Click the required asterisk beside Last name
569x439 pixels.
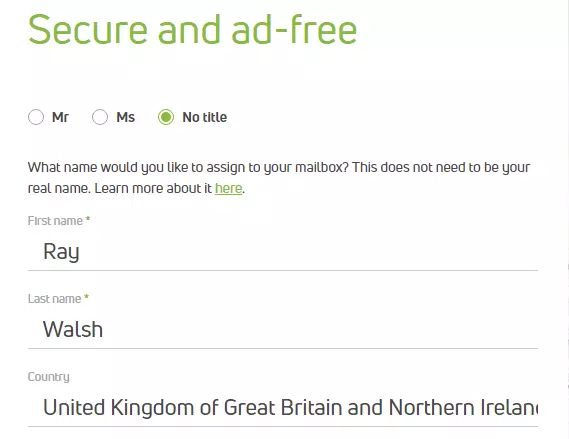pos(86,298)
